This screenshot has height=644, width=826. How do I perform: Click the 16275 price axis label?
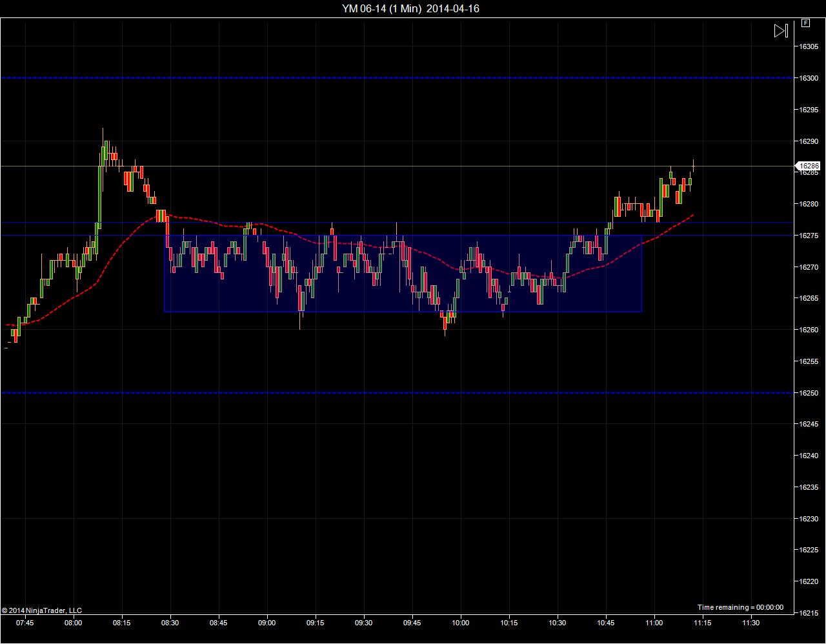[x=809, y=236]
